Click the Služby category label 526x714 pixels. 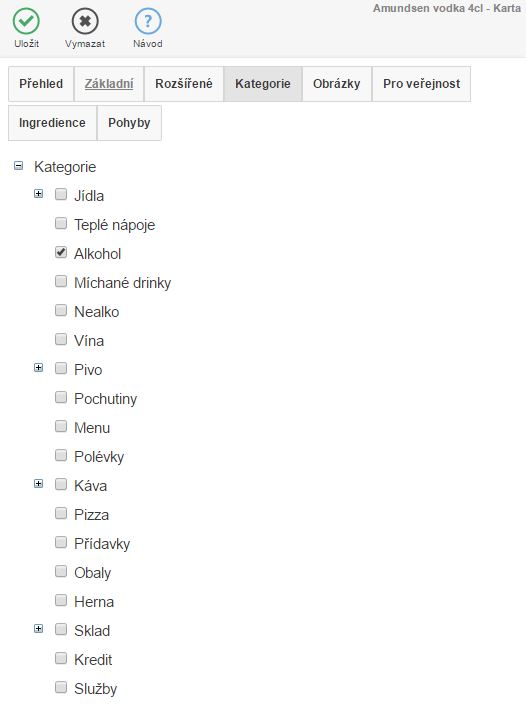(x=96, y=689)
